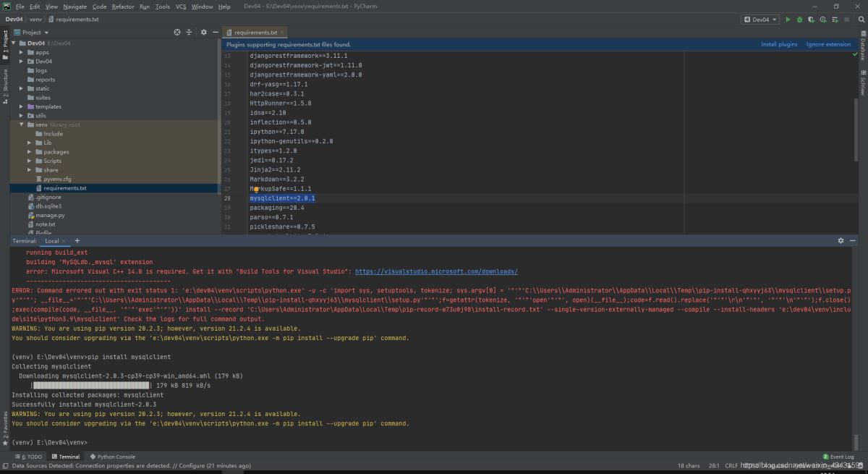Locate current file with the crosshair icon
Viewport: 868px width, 474px height.
(177, 33)
